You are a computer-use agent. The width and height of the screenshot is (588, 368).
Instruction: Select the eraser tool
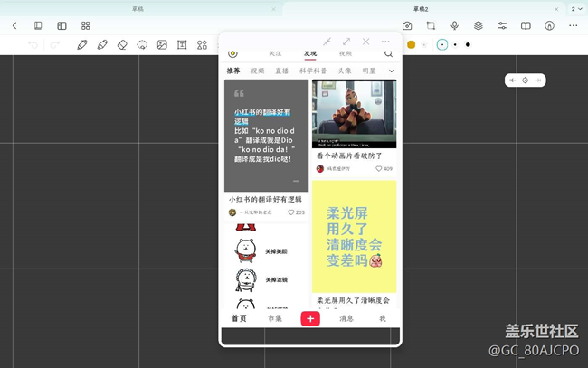click(x=122, y=45)
